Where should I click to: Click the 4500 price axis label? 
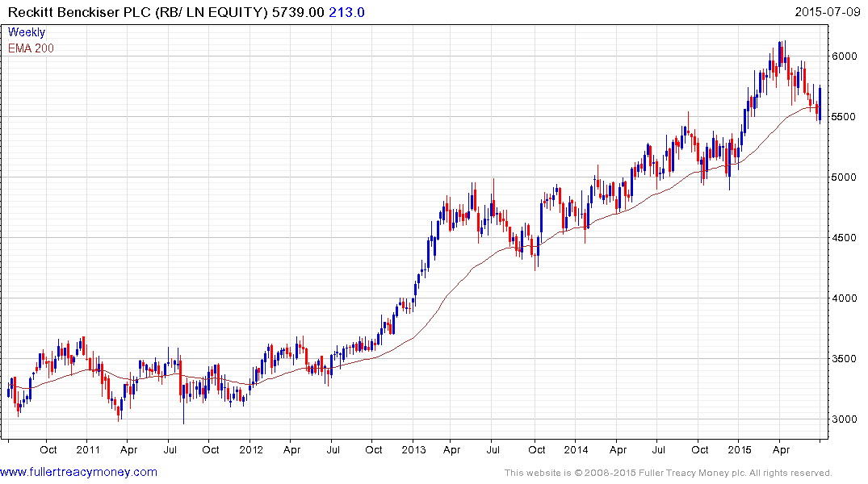845,237
